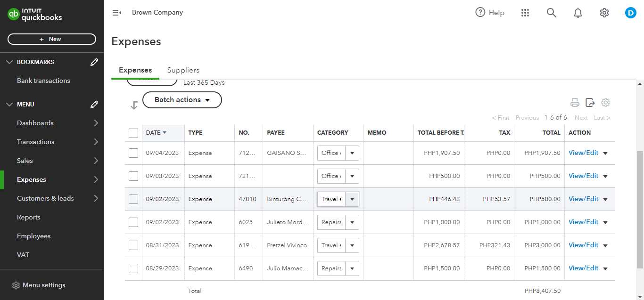644x300 pixels.
Task: Select the GAISANO expense row checkbox
Action: click(x=133, y=153)
